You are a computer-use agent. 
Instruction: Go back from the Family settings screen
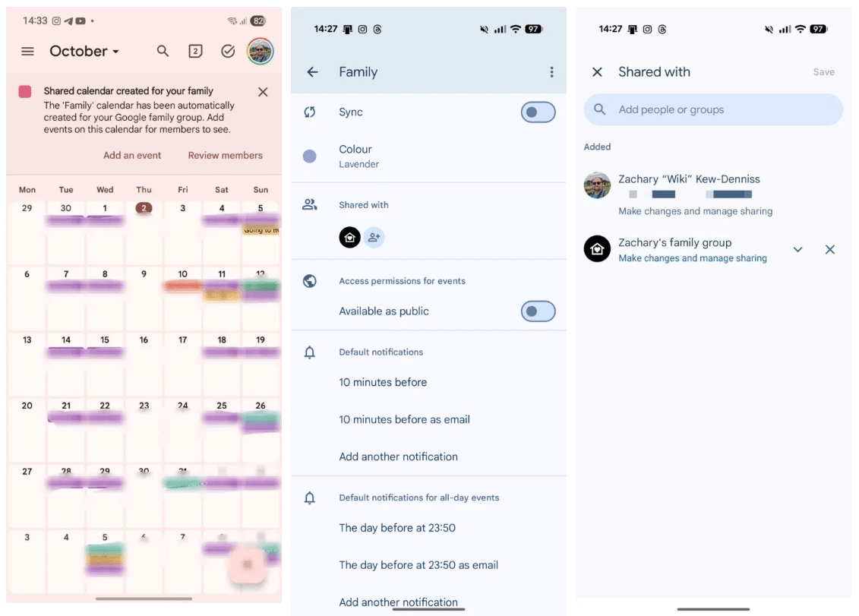(312, 72)
